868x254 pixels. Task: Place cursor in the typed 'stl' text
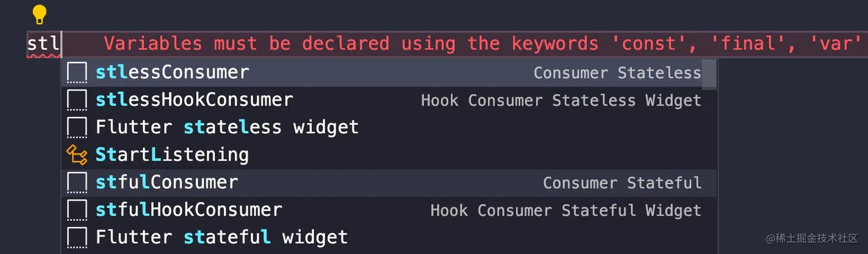click(x=44, y=44)
